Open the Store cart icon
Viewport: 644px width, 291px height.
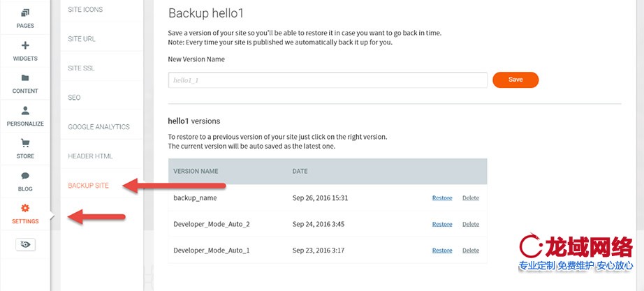(x=25, y=143)
